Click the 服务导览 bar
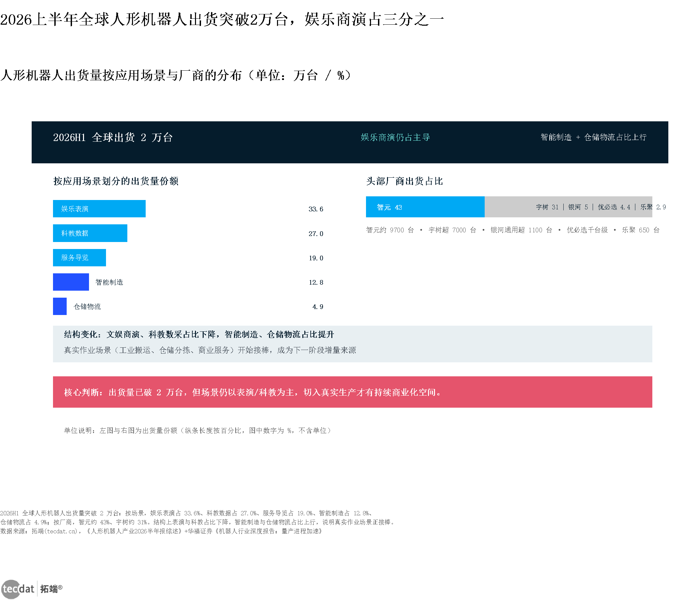This screenshot has height=600, width=700. point(79,257)
